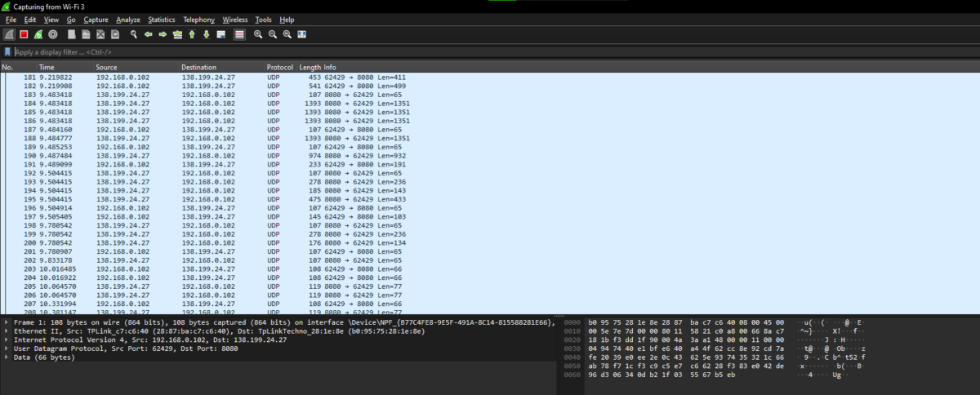Sort by the Destination column header
This screenshot has height=395, width=980.
pyautogui.click(x=198, y=66)
